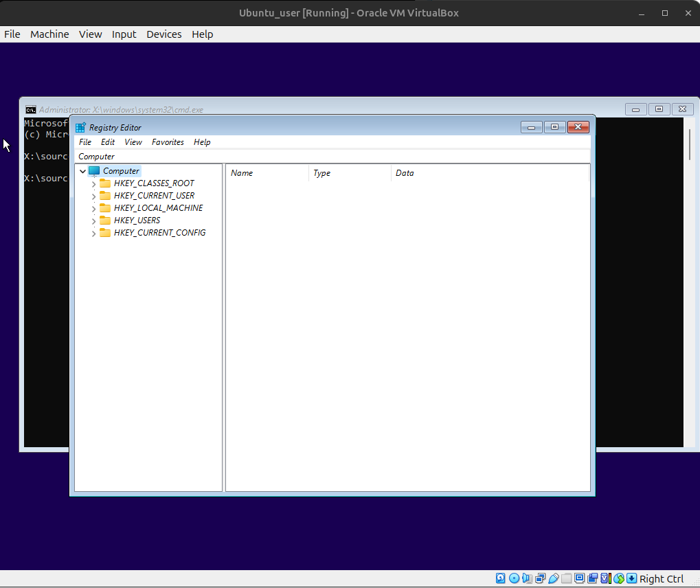Open the VirtualBox Help menu
The width and height of the screenshot is (700, 588).
[x=202, y=34]
